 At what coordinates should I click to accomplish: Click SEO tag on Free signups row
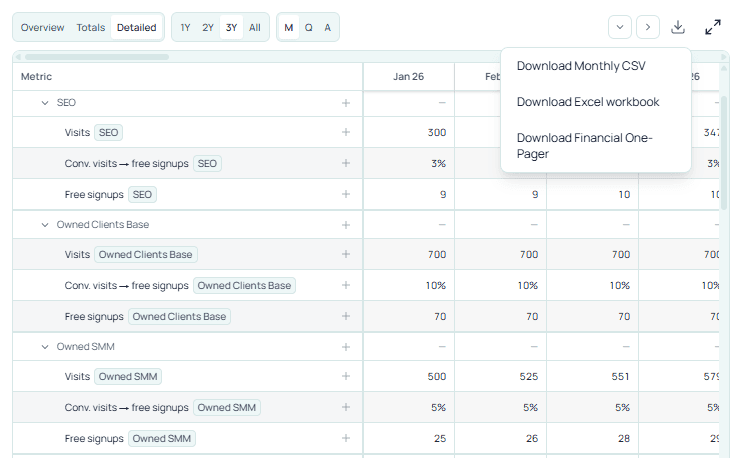(142, 195)
